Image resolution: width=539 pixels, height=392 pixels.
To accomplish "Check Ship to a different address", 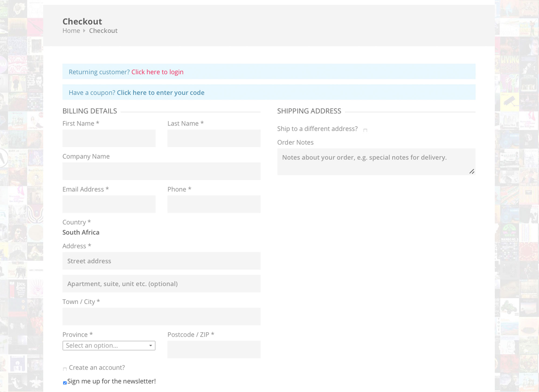I will click(x=365, y=130).
